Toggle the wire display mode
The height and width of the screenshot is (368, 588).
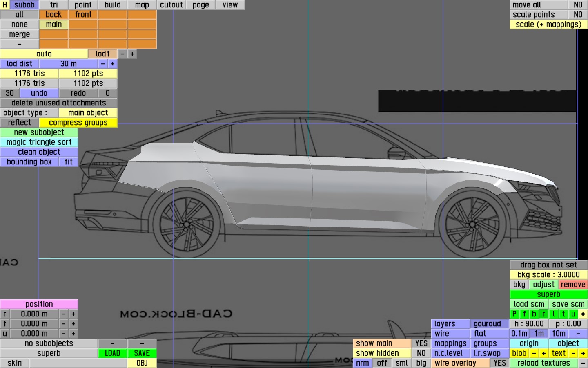tap(451, 334)
